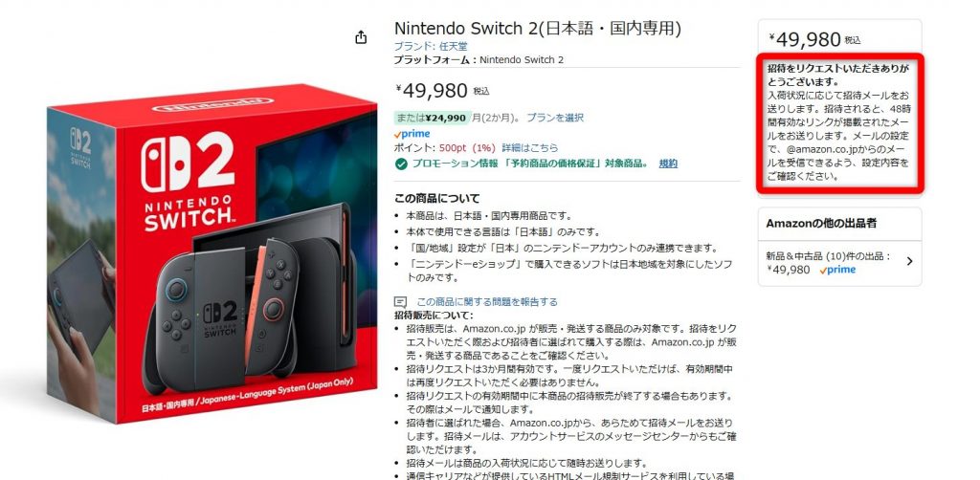The height and width of the screenshot is (480, 980).
Task: Open 新品＆中古品 (10)件の出品 offers
Action: click(828, 256)
